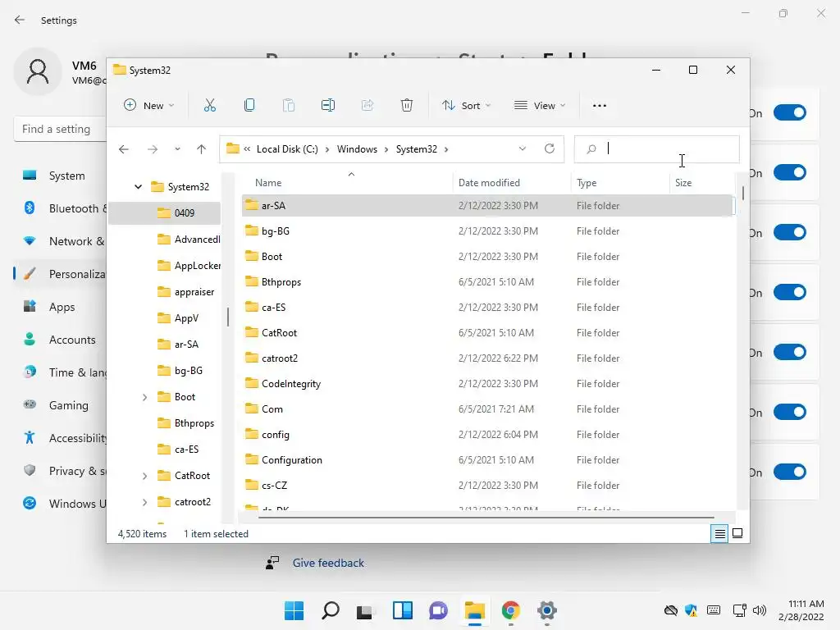Expand CatRoot folder in tree

coord(144,476)
